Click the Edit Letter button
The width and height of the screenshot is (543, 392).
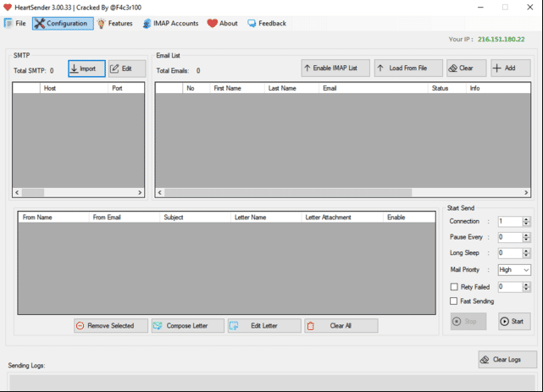tap(264, 326)
